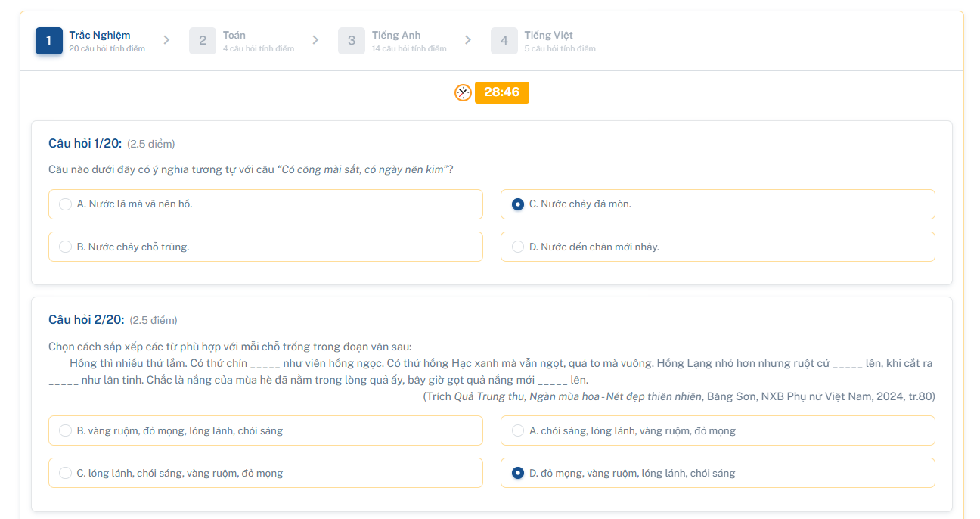Click step number 1 badge
This screenshot has width=980, height=519.
[49, 41]
